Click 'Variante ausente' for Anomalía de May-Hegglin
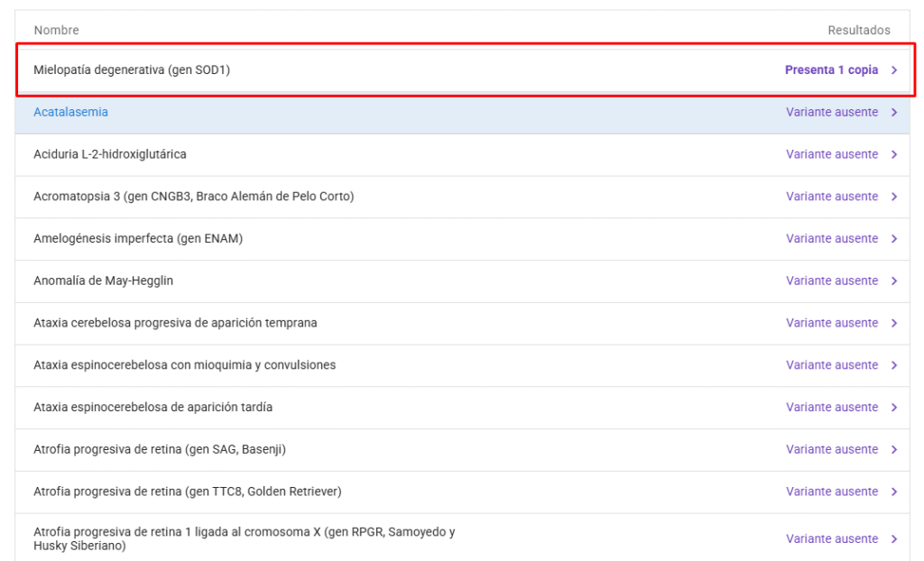924x561 pixels. pos(831,280)
